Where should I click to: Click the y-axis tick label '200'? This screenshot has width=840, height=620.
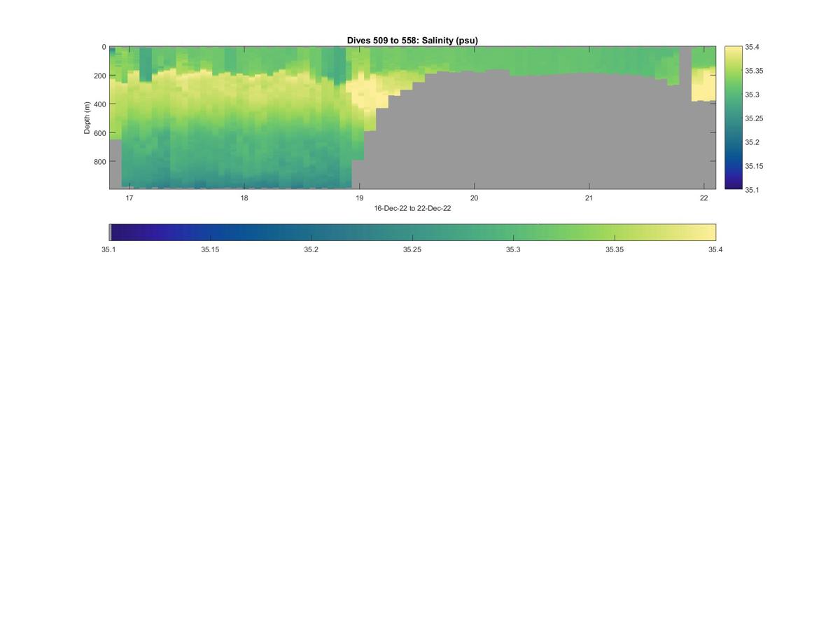pos(100,76)
